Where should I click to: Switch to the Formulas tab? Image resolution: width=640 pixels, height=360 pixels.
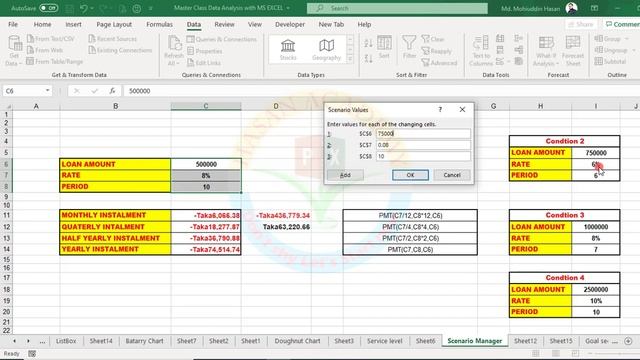click(160, 24)
